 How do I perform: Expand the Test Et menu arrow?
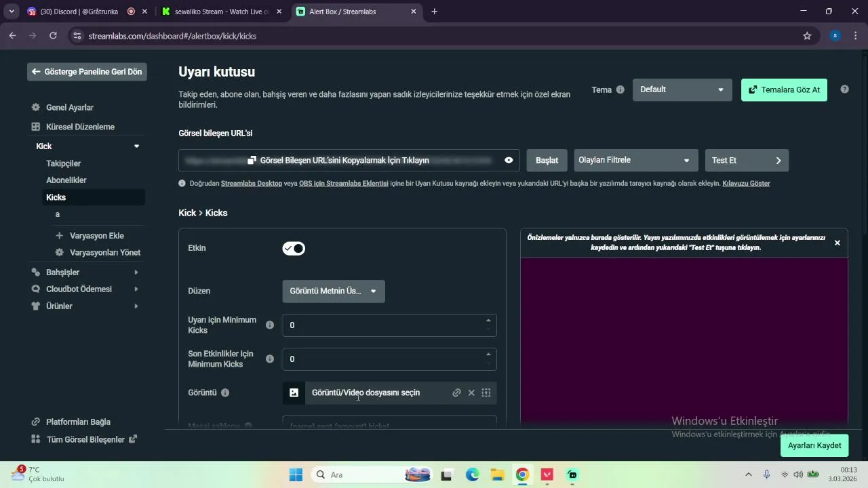coord(778,161)
